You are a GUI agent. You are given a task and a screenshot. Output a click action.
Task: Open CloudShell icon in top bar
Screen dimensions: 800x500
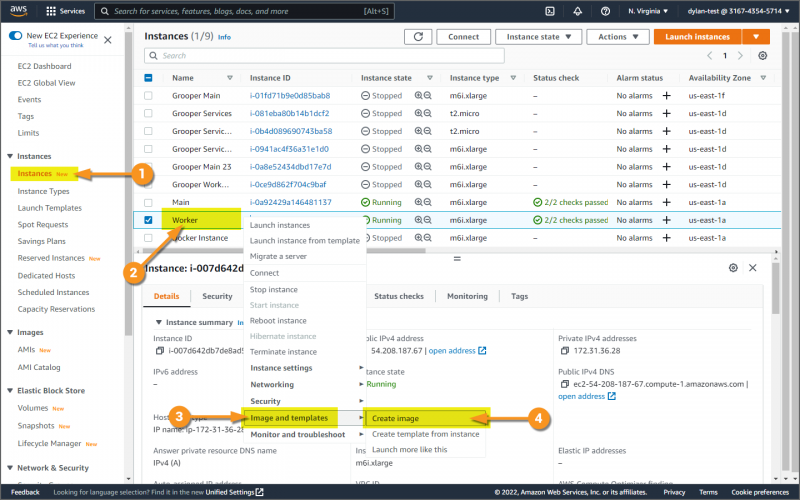click(549, 11)
